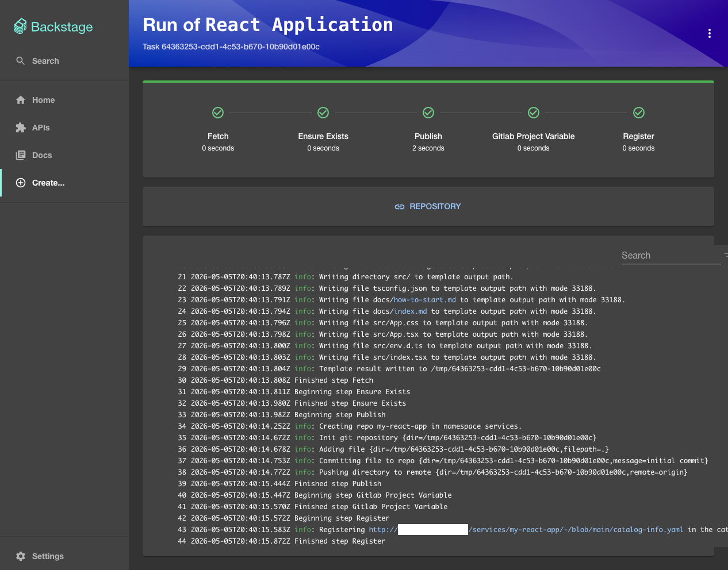
Task: Open Search in the sidebar
Action: [x=64, y=61]
